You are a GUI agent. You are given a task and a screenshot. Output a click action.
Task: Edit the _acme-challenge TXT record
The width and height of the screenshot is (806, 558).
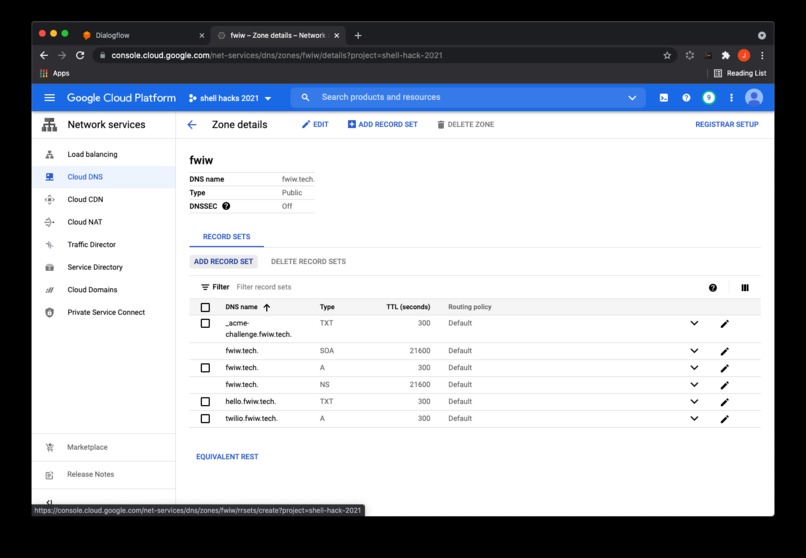[x=725, y=324]
